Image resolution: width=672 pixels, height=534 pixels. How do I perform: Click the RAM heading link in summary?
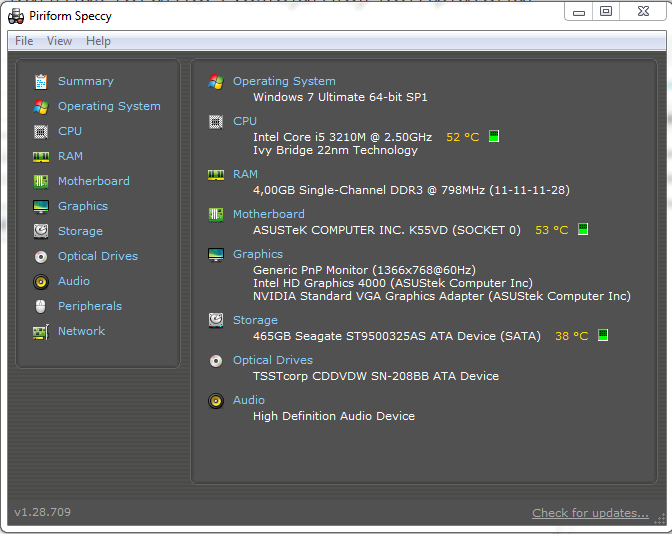pyautogui.click(x=245, y=174)
